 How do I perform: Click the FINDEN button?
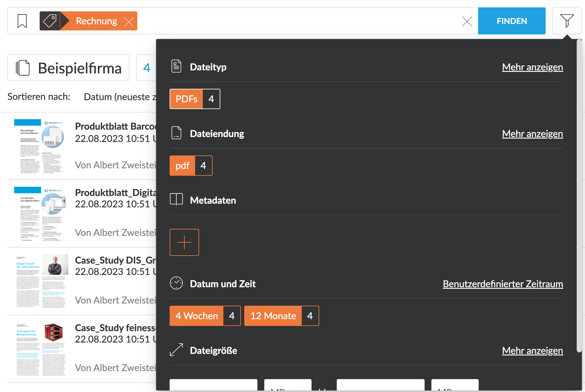(512, 21)
